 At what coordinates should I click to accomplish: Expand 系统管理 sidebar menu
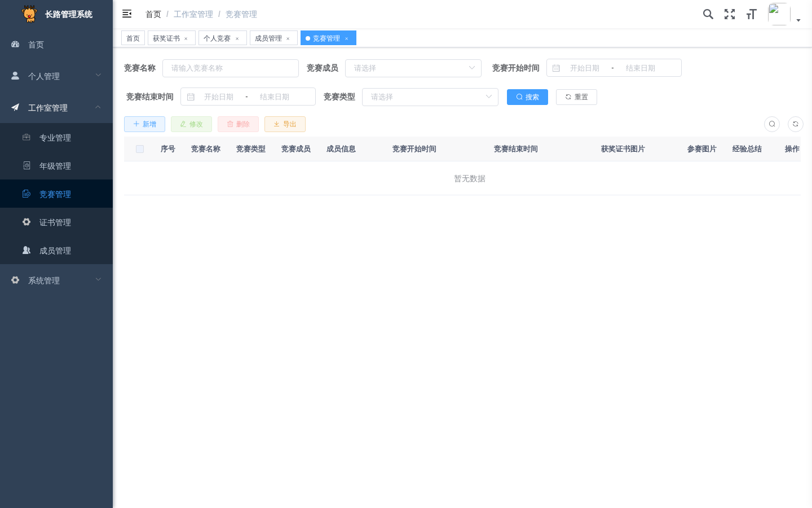[56, 280]
